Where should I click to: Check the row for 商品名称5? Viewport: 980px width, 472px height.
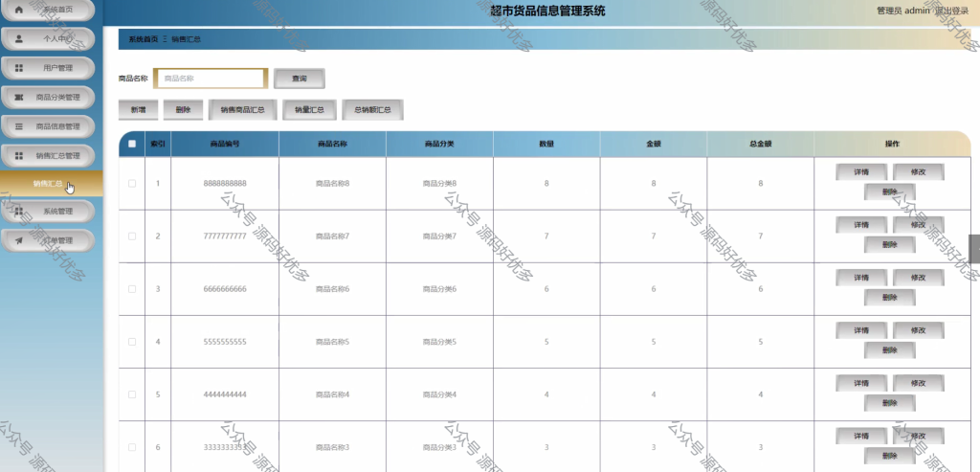pos(132,342)
